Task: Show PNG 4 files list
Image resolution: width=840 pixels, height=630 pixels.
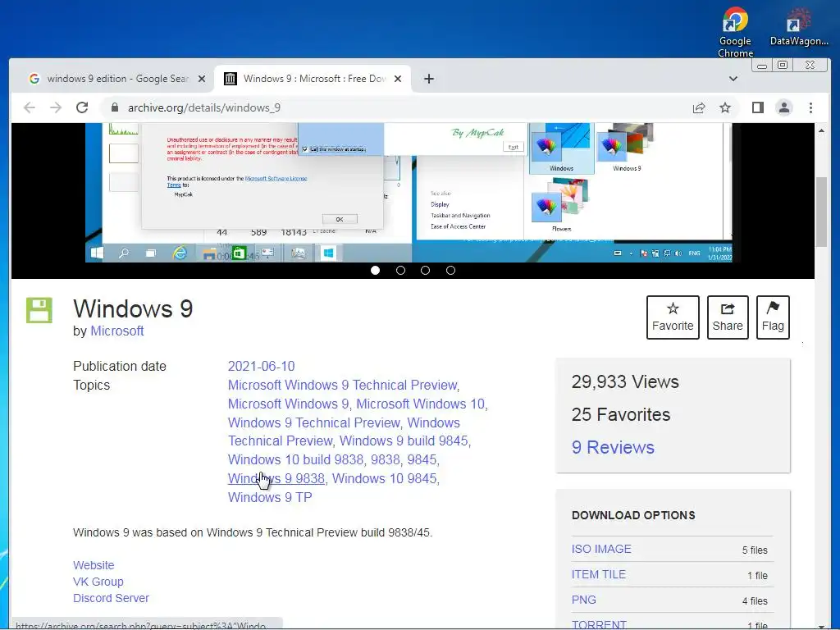Action: coord(755,601)
